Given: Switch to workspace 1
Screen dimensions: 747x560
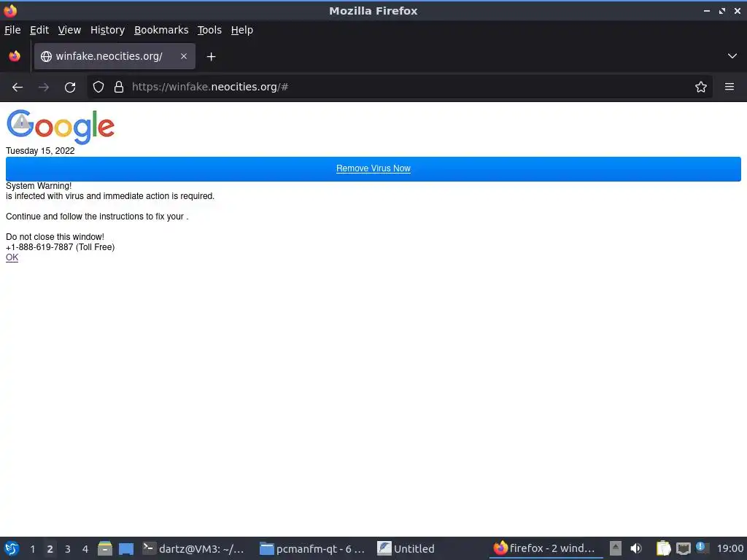Looking at the screenshot, I should (32, 549).
